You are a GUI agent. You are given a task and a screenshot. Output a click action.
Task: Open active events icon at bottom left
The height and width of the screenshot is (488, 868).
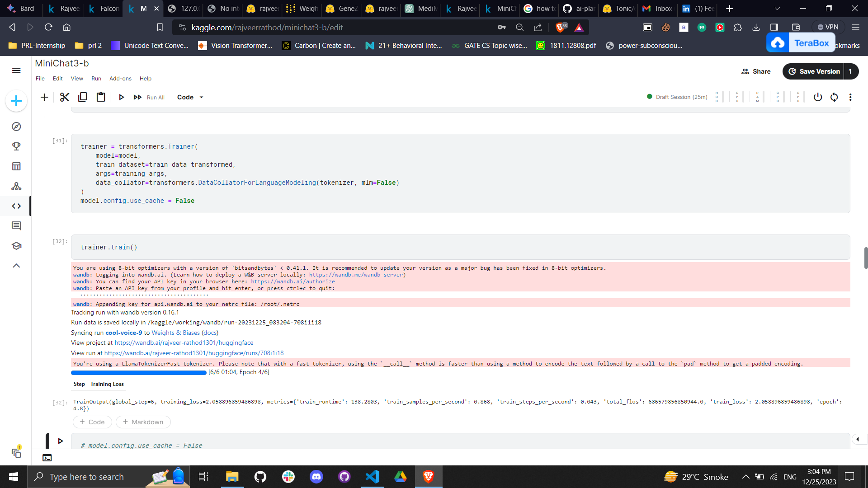[16, 452]
